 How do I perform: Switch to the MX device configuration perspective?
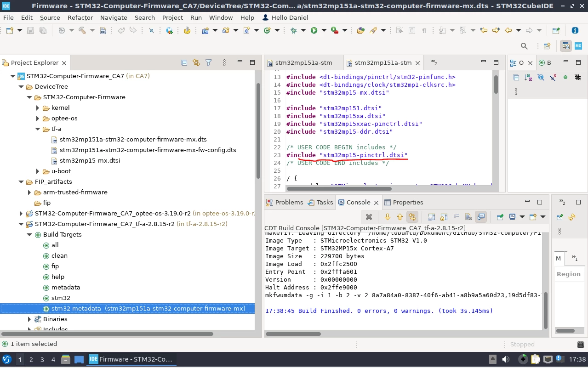click(578, 46)
